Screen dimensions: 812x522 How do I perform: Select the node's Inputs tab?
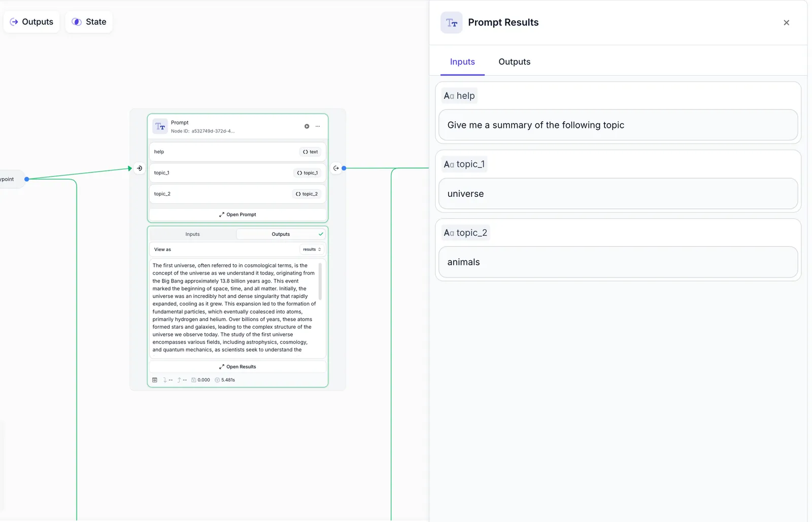tap(192, 234)
